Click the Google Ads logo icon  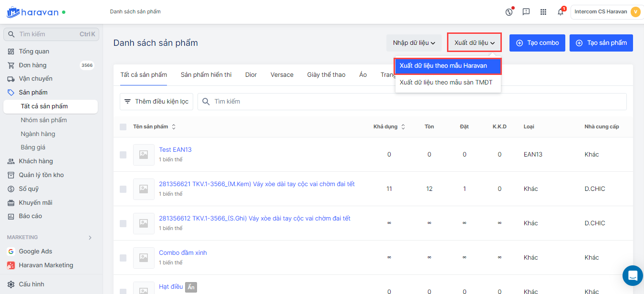(x=11, y=252)
